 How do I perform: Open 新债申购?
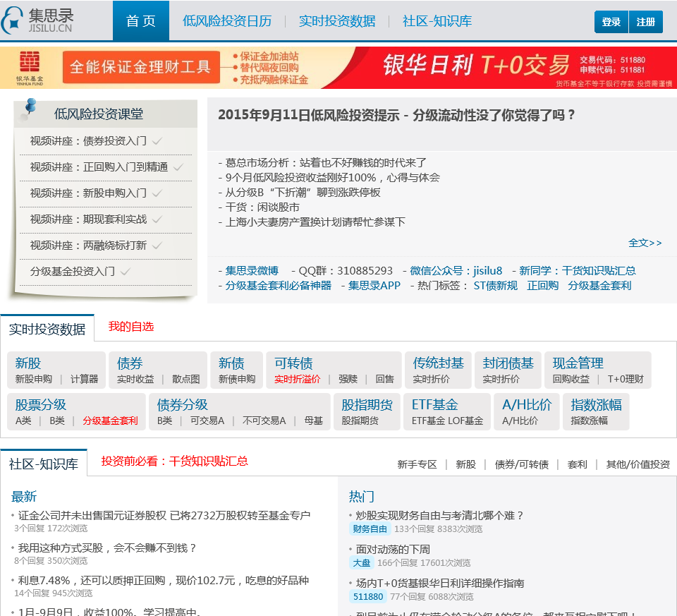(237, 379)
